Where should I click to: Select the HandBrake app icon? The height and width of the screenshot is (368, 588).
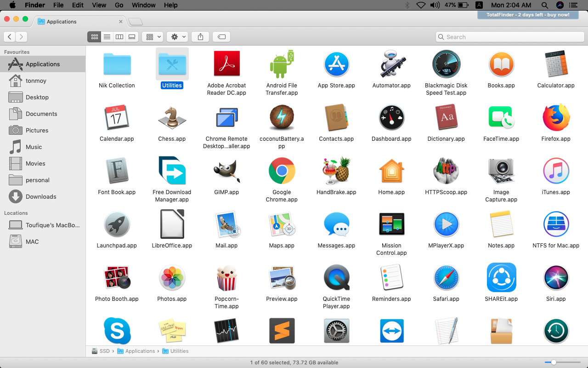tap(337, 171)
